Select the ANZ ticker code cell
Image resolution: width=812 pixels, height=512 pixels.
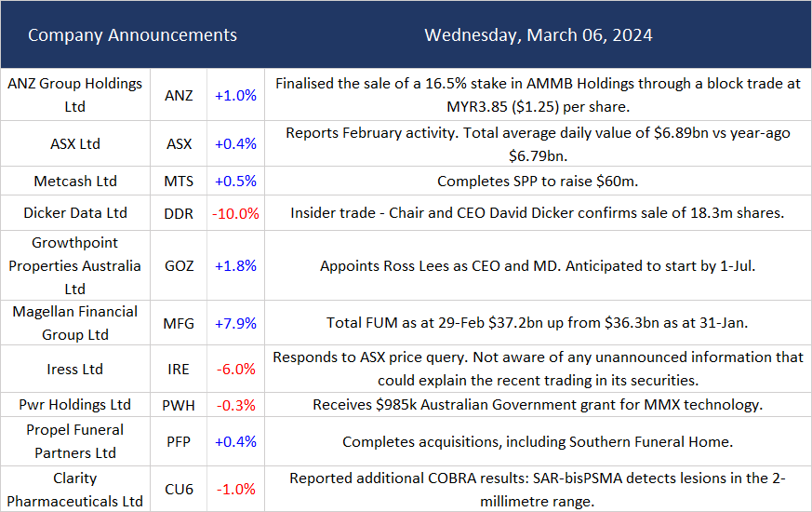(x=179, y=95)
